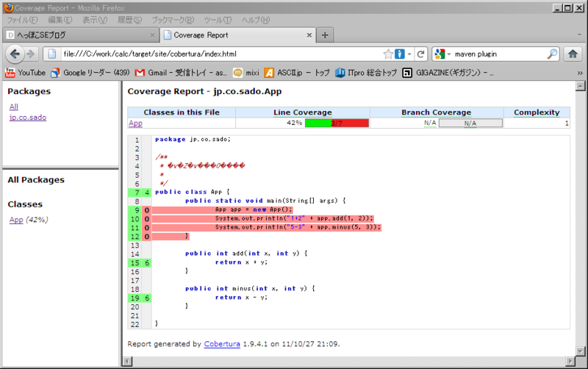Open the 履歴(S) menu

click(130, 20)
